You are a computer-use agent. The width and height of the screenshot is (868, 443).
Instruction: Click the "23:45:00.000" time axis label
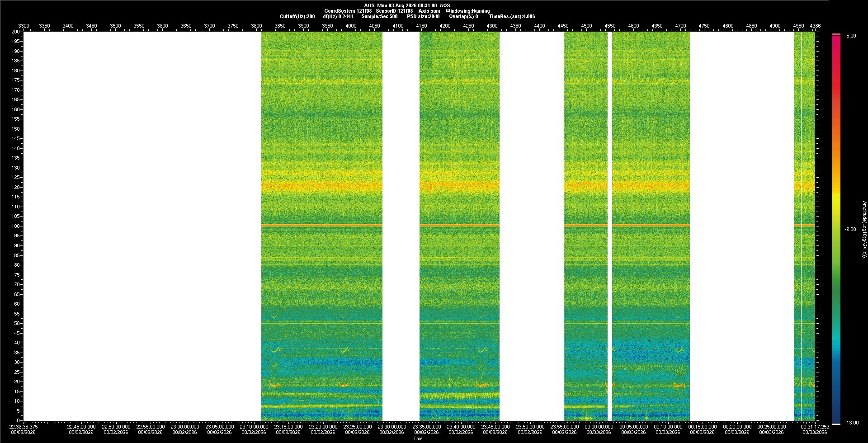[495, 426]
